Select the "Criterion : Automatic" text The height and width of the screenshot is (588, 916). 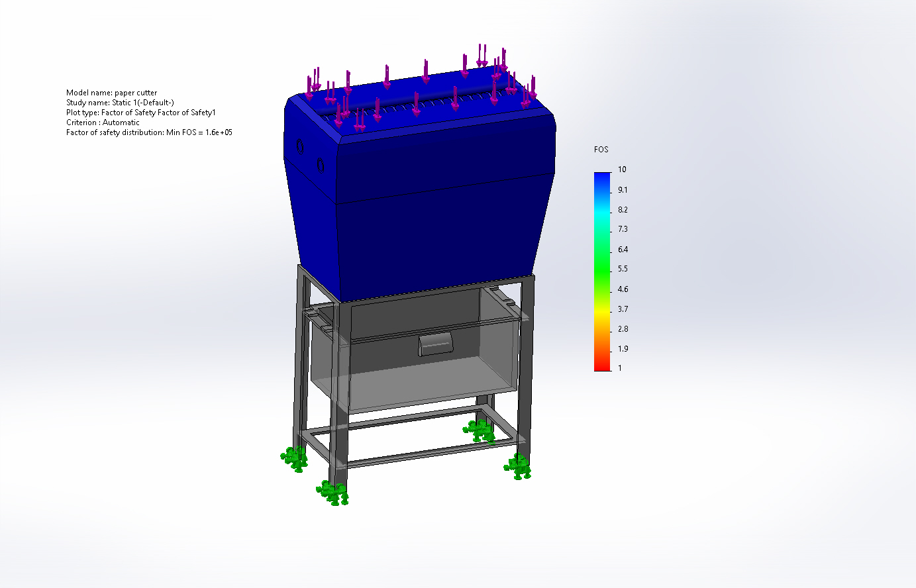coord(103,122)
